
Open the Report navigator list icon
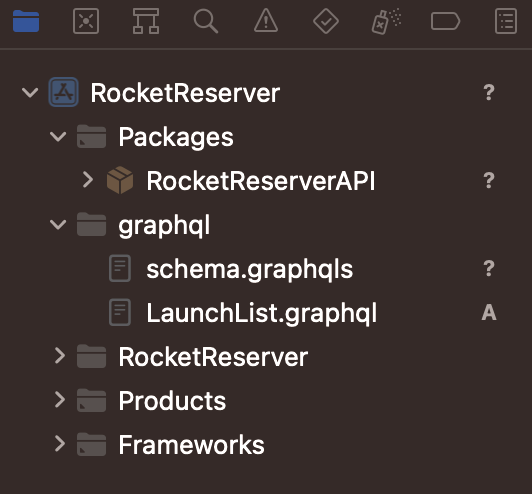pyautogui.click(x=506, y=21)
